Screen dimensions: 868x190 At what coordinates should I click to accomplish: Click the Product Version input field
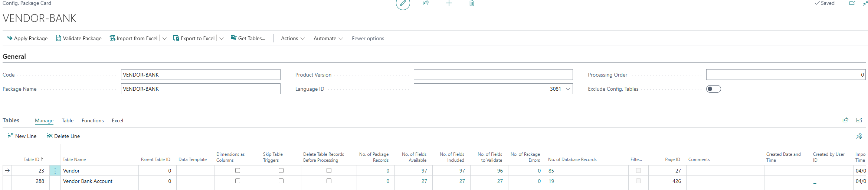click(x=493, y=75)
